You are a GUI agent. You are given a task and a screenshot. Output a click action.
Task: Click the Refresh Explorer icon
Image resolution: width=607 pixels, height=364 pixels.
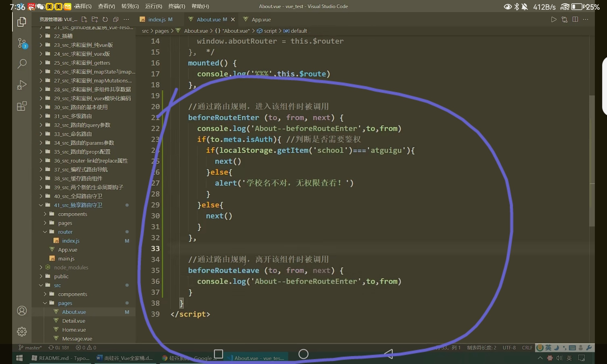tap(105, 19)
